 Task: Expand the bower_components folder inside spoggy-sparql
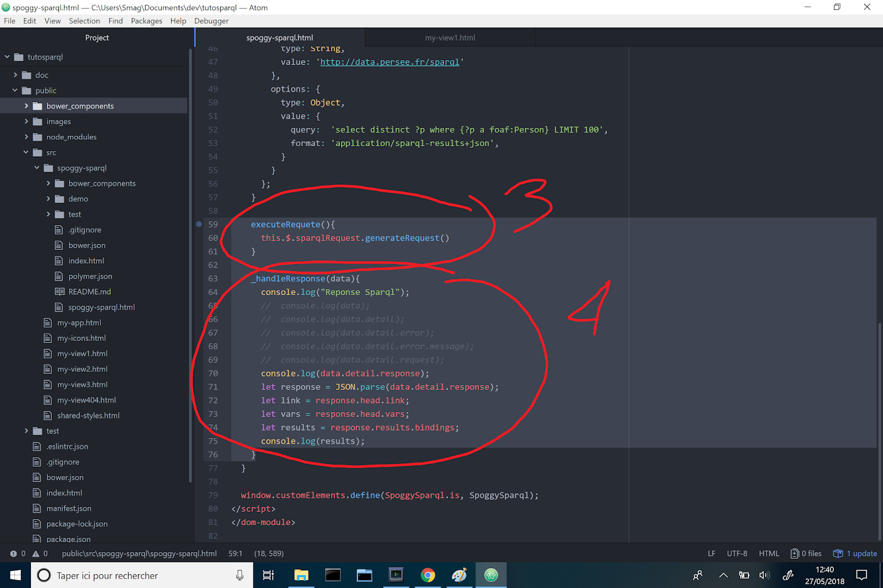click(x=49, y=183)
